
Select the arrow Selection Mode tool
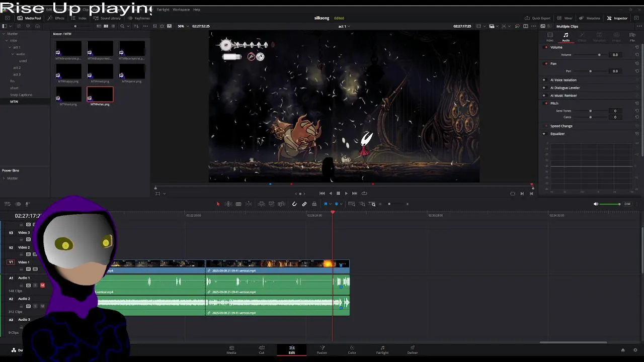point(218,204)
